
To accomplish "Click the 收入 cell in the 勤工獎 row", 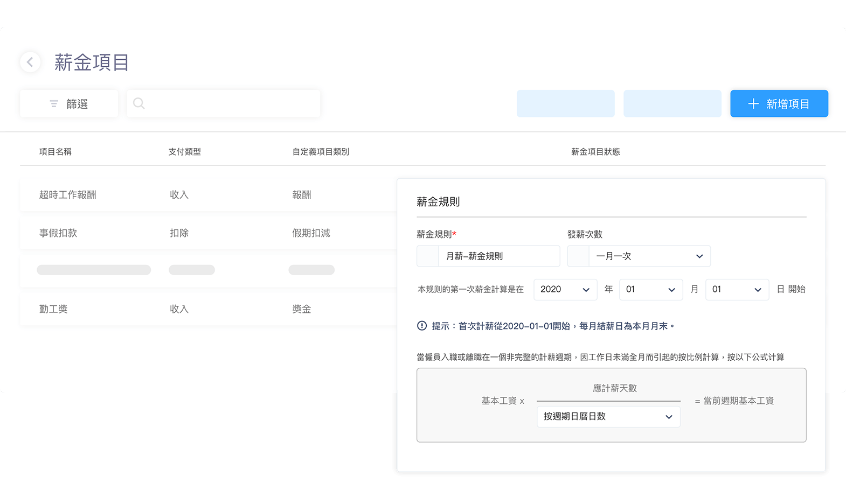I will [179, 309].
